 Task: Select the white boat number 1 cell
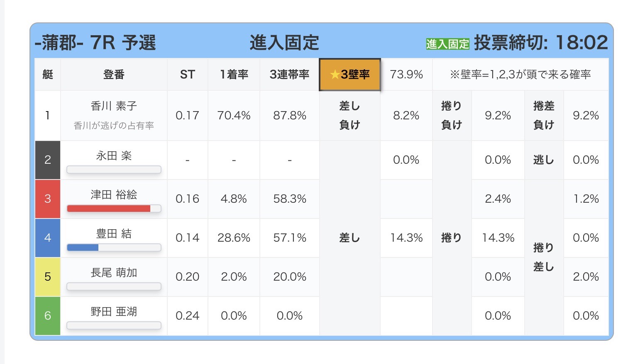(48, 115)
